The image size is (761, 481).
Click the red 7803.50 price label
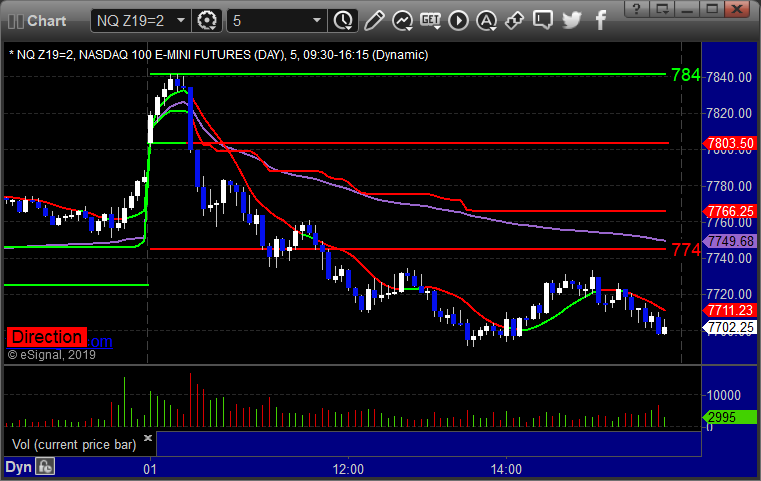(729, 143)
